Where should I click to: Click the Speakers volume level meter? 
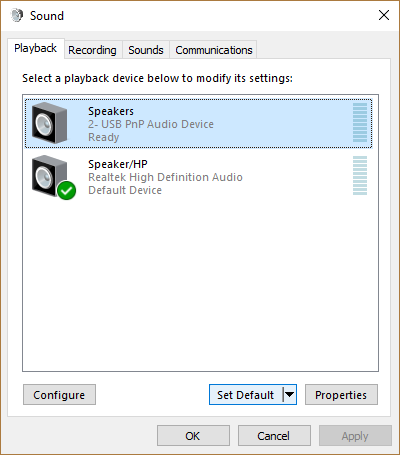360,122
